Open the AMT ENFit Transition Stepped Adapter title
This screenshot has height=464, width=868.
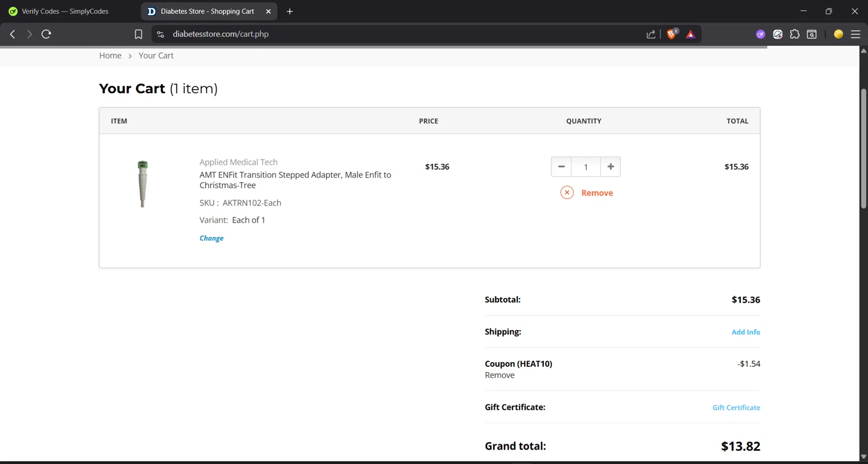click(295, 180)
